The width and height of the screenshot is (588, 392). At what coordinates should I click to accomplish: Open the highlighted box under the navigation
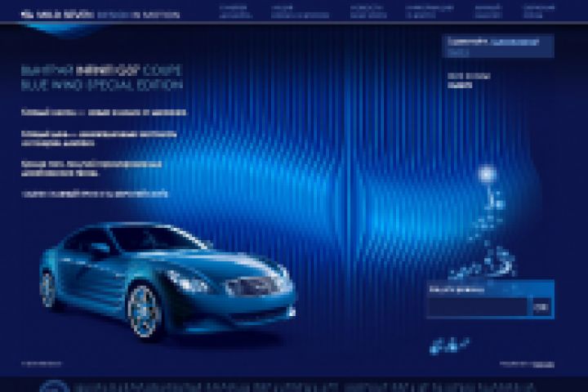coord(498,46)
